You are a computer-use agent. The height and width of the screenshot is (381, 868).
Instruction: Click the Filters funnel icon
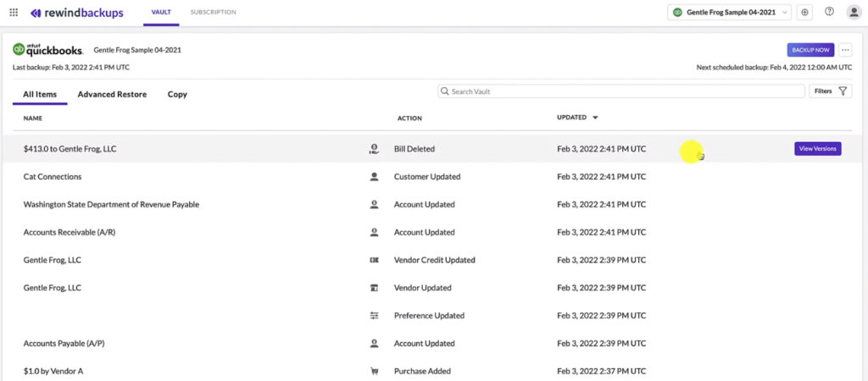pos(843,91)
